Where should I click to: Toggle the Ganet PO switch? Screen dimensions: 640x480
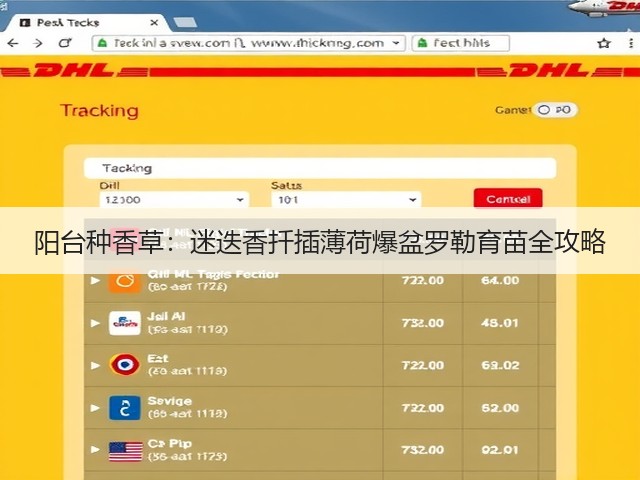(x=554, y=110)
